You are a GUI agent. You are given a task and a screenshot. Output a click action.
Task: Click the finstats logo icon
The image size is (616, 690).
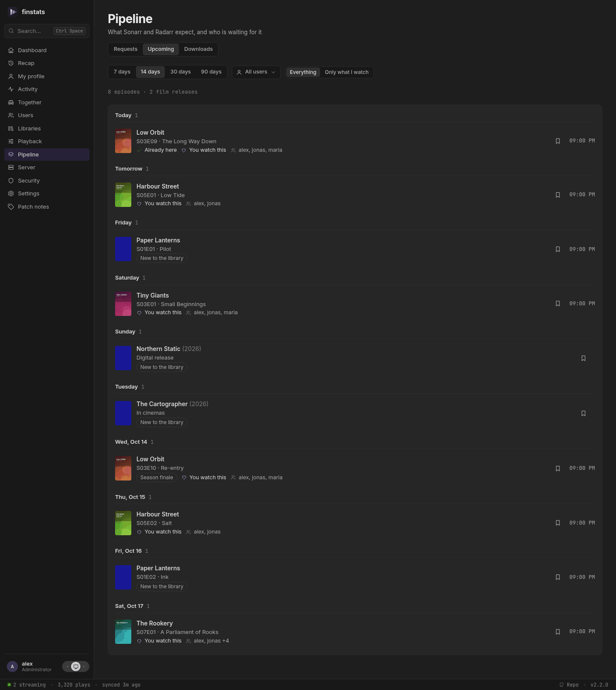13,12
